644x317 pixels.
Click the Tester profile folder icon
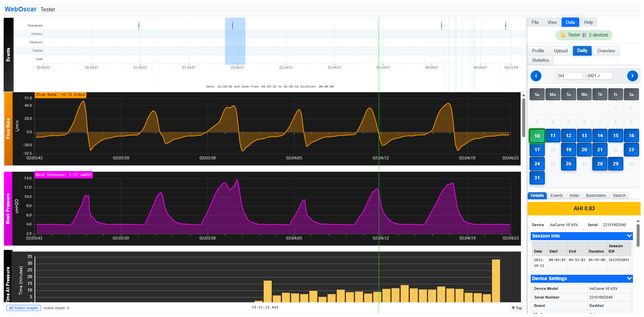click(x=563, y=35)
